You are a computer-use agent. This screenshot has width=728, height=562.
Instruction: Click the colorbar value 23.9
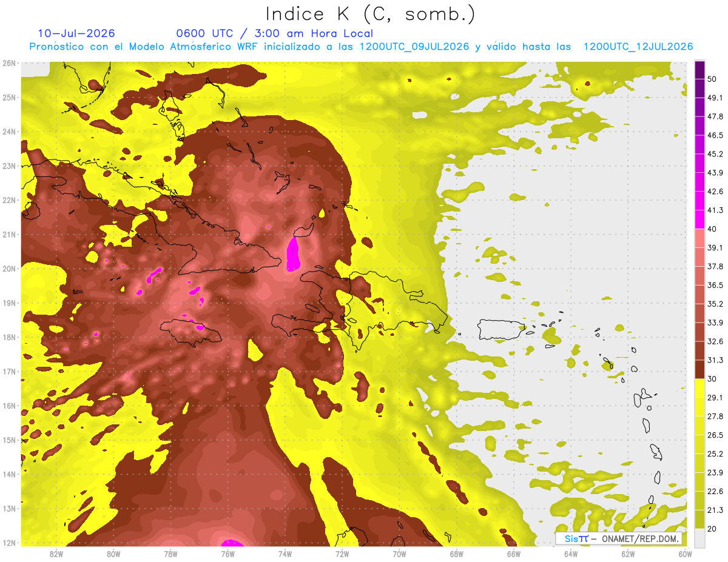click(716, 472)
